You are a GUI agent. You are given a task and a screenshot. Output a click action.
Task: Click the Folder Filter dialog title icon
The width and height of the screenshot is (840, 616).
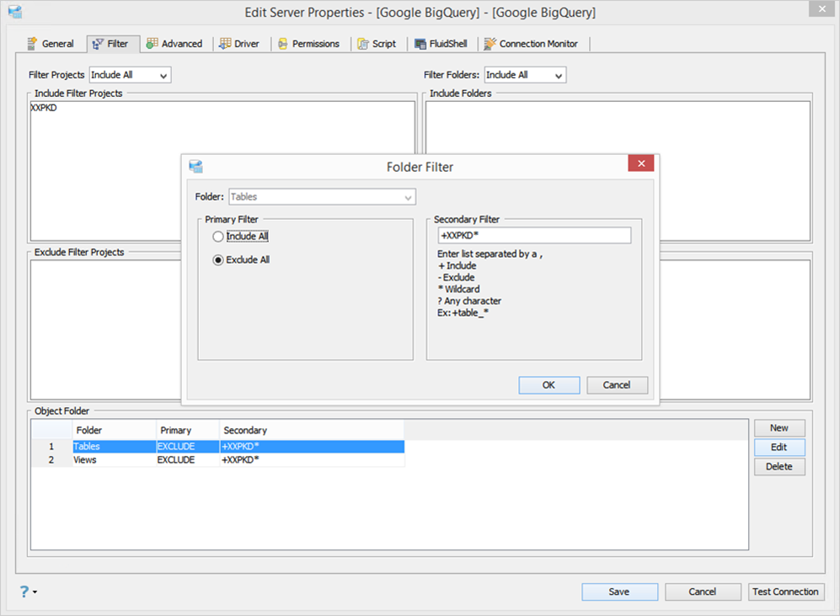coord(195,166)
